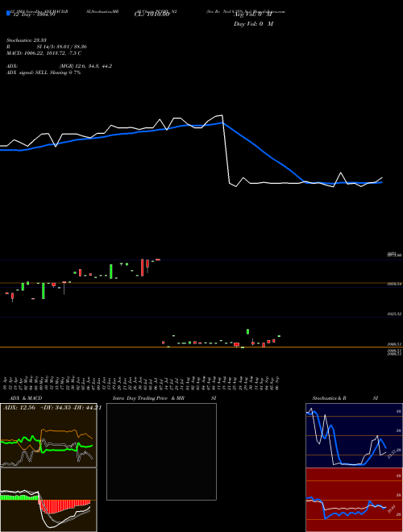Click the 23.33 Stochastics value label in panel
Image resolution: width=403 pixels, height=532 pixels.
(390, 454)
